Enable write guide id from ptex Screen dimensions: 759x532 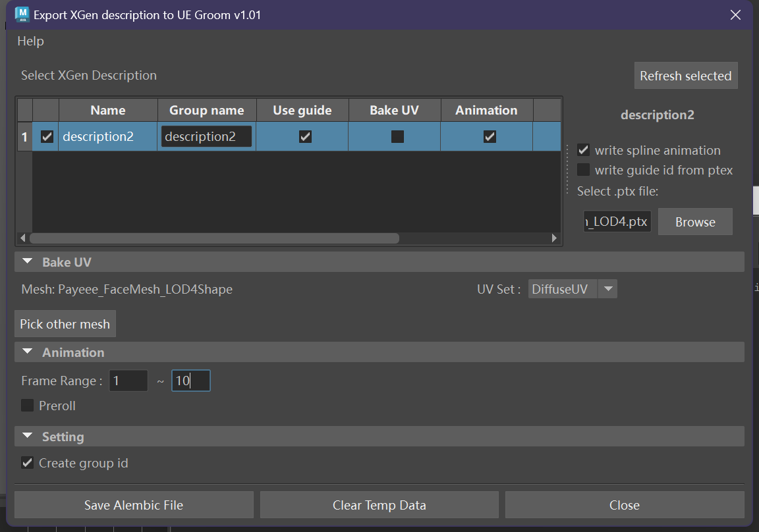(583, 170)
